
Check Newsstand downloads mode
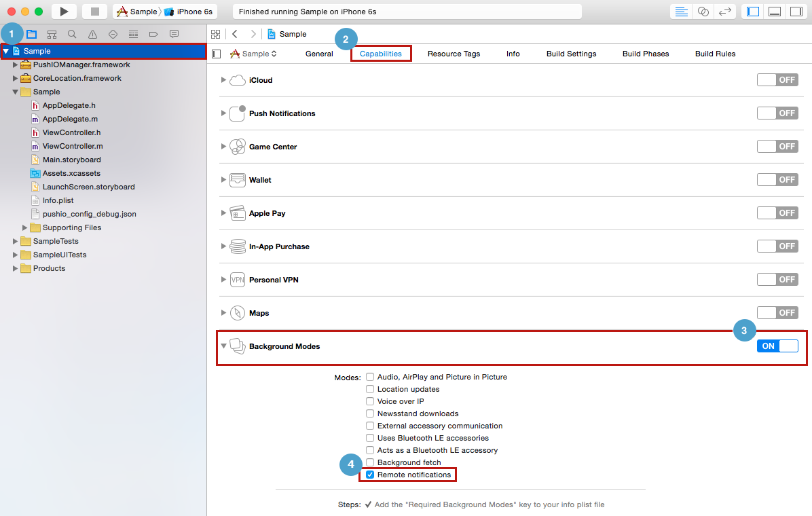pos(370,413)
